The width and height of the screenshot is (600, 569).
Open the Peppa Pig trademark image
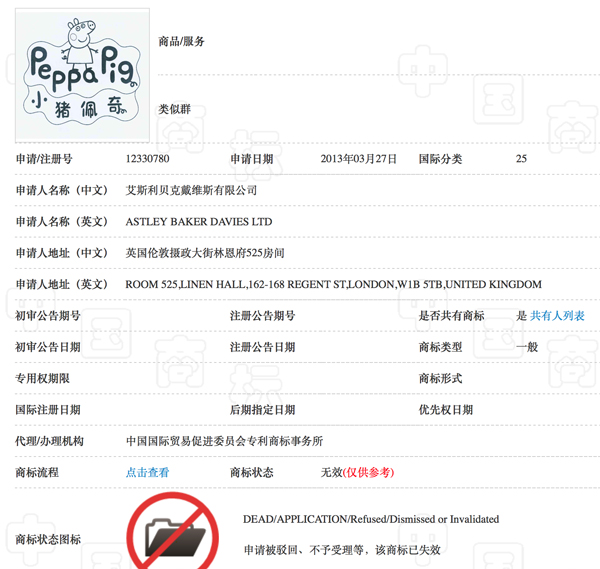[x=82, y=75]
